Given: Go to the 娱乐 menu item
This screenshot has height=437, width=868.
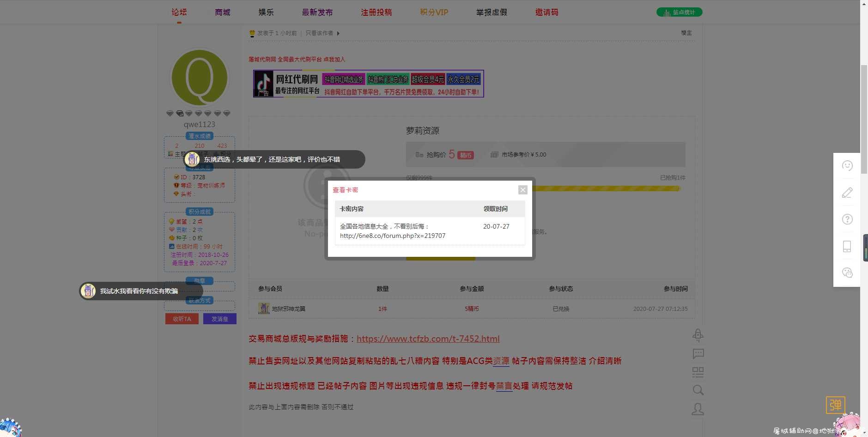Looking at the screenshot, I should point(266,12).
